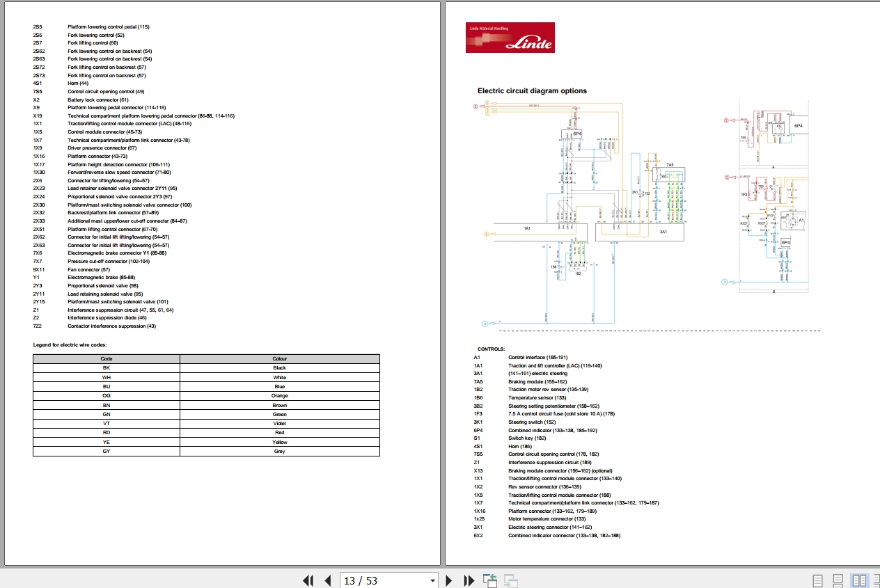Screen dimensions: 880x588
Task: Switch to single page view
Action: pyautogui.click(x=818, y=580)
